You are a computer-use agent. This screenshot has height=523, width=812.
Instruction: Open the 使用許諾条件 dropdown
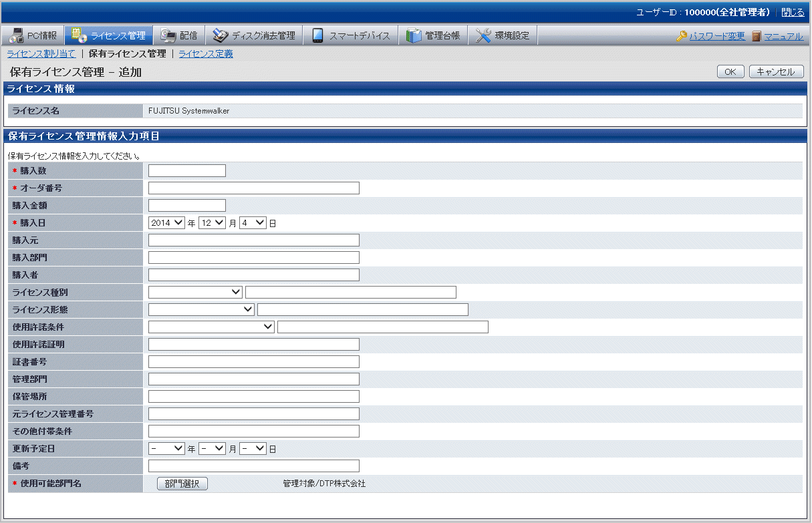[211, 327]
